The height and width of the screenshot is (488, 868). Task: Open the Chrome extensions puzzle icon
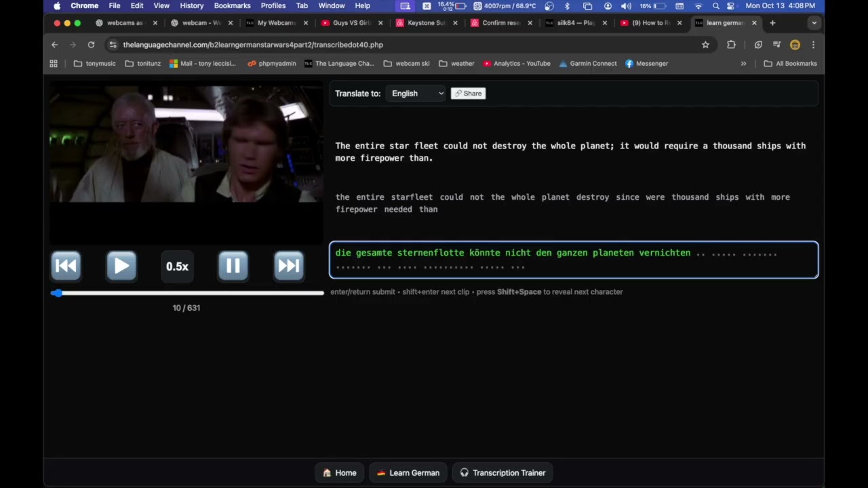(731, 45)
